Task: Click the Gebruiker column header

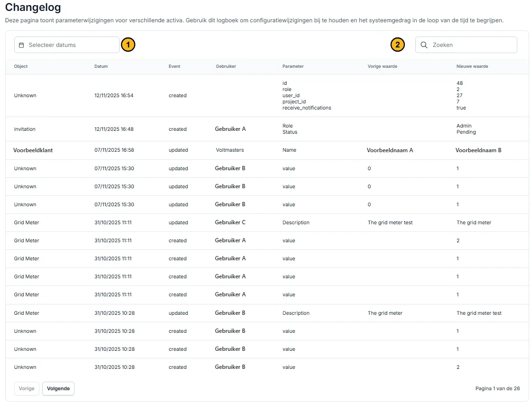Action: coord(226,66)
